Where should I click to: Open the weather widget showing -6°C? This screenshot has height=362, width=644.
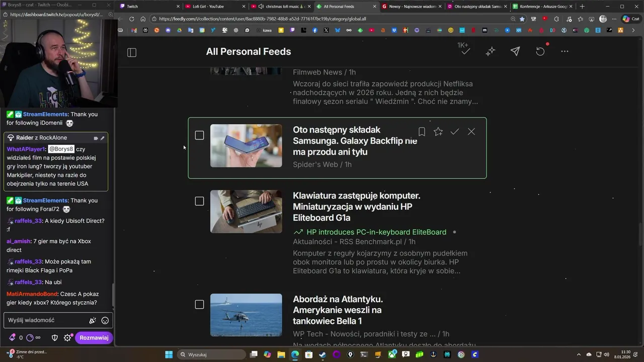(27, 354)
